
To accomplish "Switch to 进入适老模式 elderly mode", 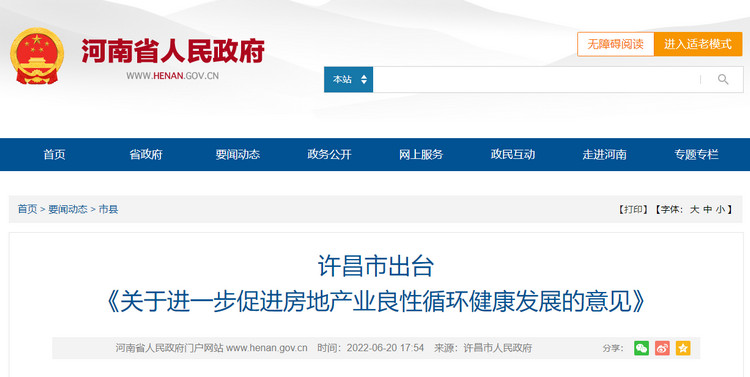I will pos(698,44).
